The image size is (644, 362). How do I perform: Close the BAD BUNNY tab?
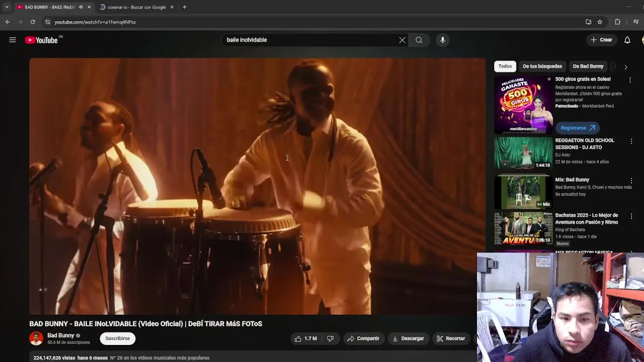pyautogui.click(x=89, y=7)
